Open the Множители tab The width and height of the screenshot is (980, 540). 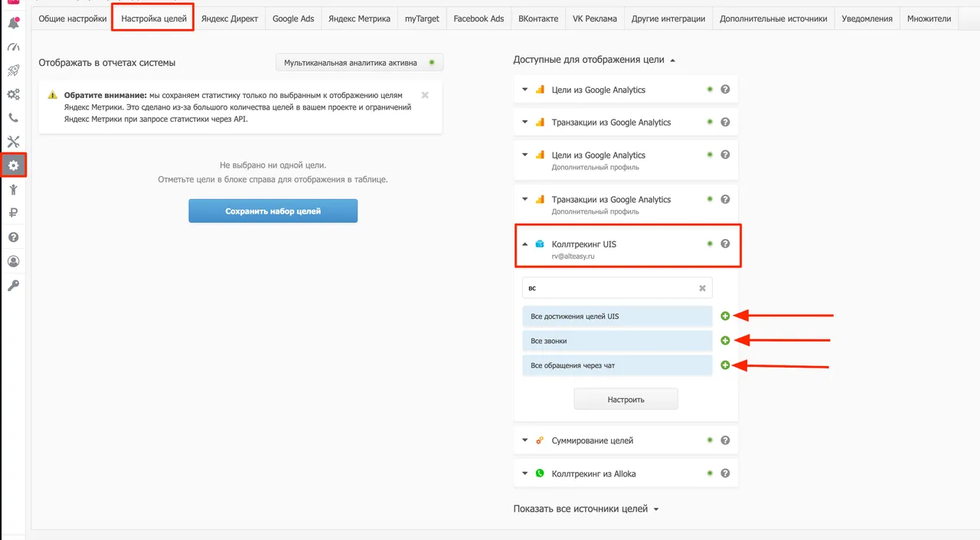(x=929, y=18)
